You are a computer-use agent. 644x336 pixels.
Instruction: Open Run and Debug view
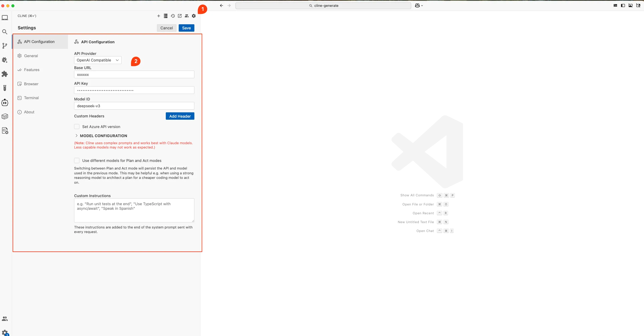point(5,60)
